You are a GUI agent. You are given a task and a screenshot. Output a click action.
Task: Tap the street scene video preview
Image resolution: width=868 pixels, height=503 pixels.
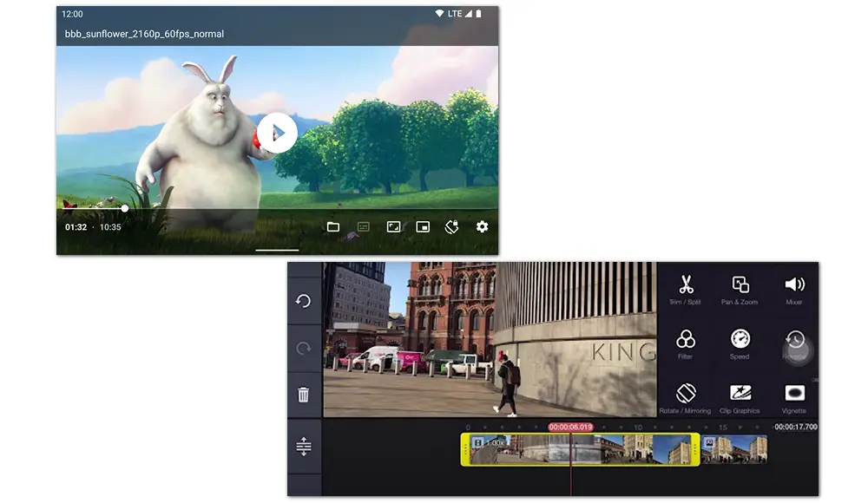(x=490, y=340)
